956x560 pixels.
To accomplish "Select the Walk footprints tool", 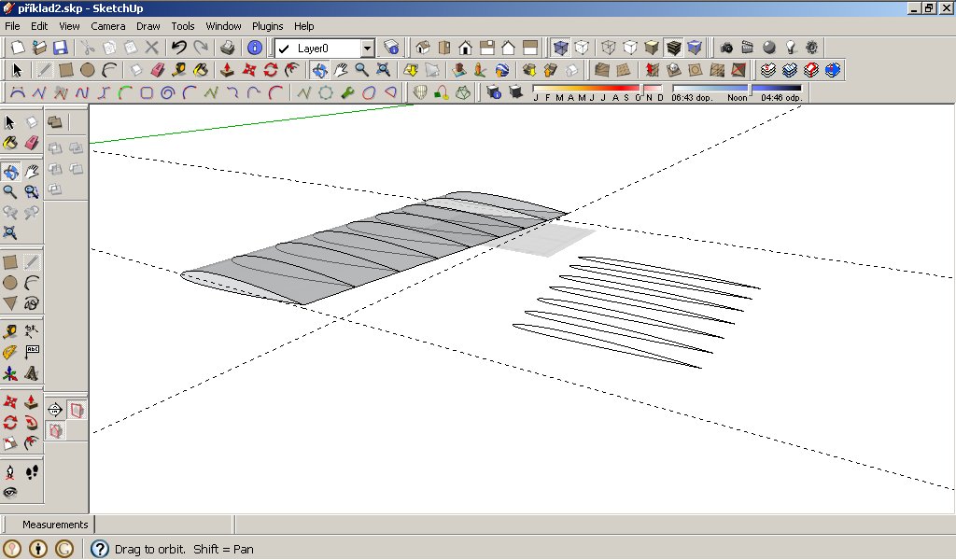I will point(32,471).
